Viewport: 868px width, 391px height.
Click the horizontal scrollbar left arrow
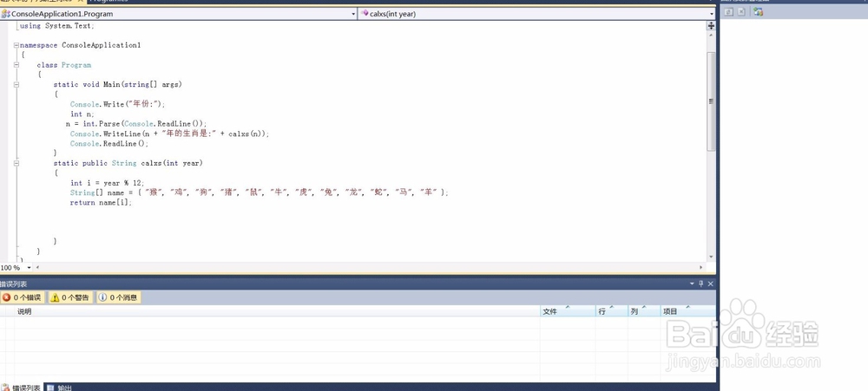click(x=37, y=268)
